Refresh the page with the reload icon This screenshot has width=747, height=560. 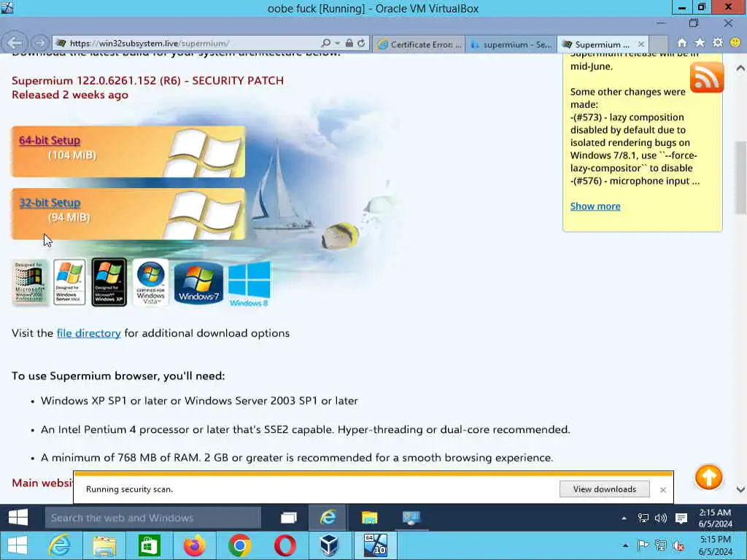362,43
